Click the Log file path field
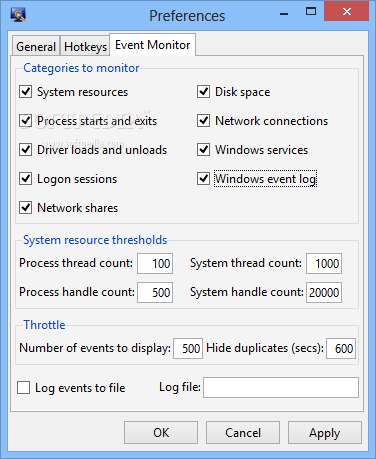 tap(281, 387)
